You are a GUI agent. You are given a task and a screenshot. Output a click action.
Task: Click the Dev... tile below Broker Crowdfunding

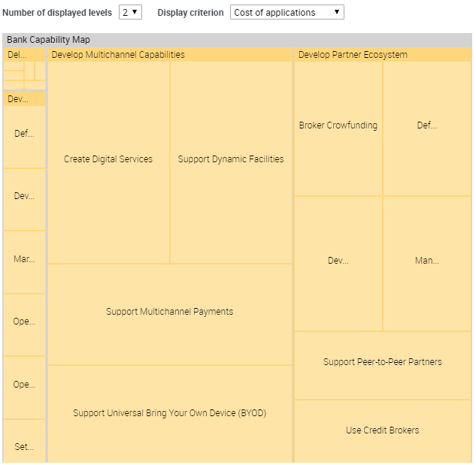click(x=338, y=261)
